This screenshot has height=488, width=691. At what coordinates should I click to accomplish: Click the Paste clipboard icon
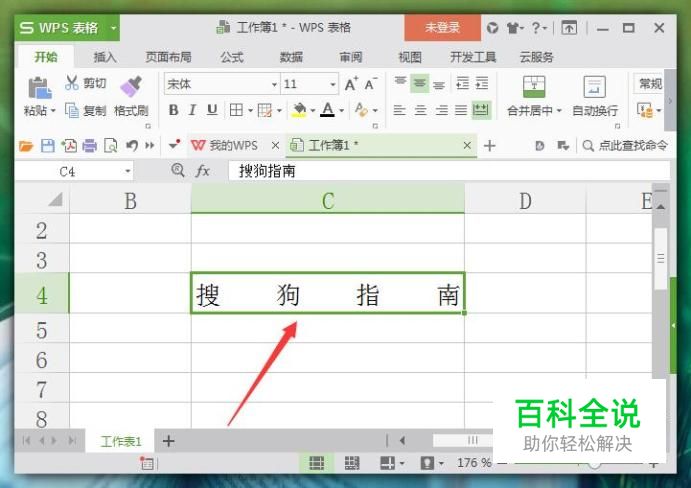pyautogui.click(x=40, y=87)
